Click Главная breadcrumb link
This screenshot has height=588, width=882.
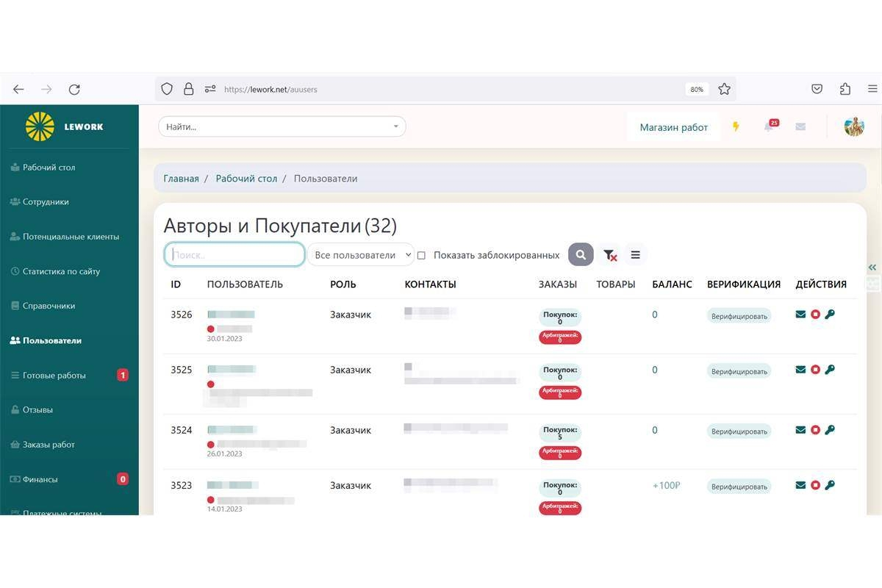[181, 179]
